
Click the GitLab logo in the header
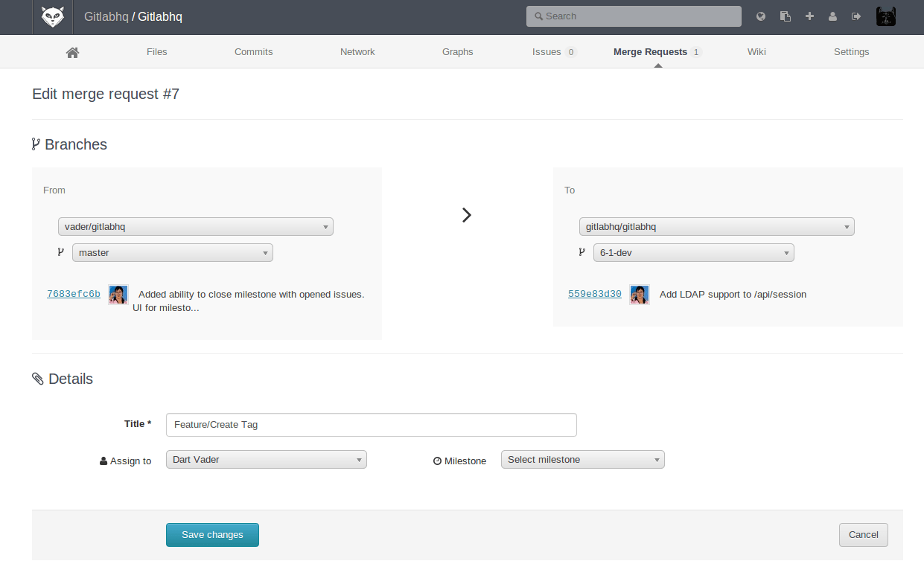(52, 16)
